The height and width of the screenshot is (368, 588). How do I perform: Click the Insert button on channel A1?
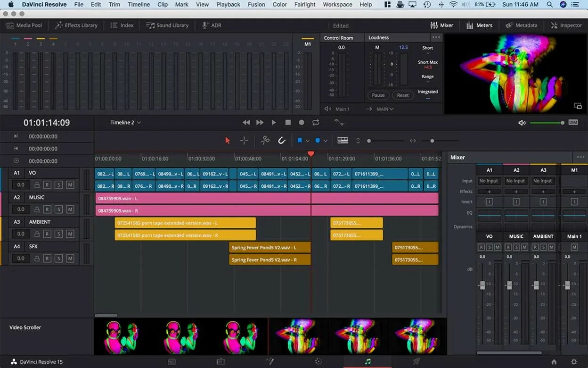pos(489,202)
